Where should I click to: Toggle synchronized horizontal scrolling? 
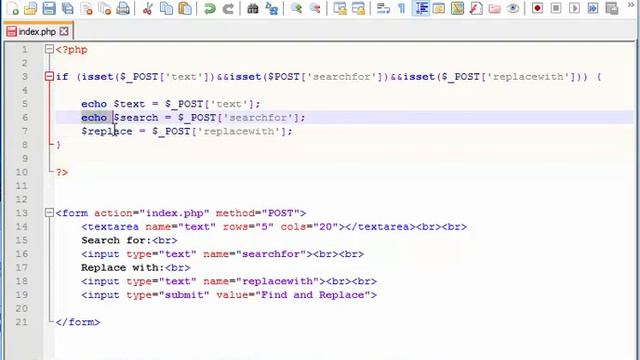tap(358, 8)
